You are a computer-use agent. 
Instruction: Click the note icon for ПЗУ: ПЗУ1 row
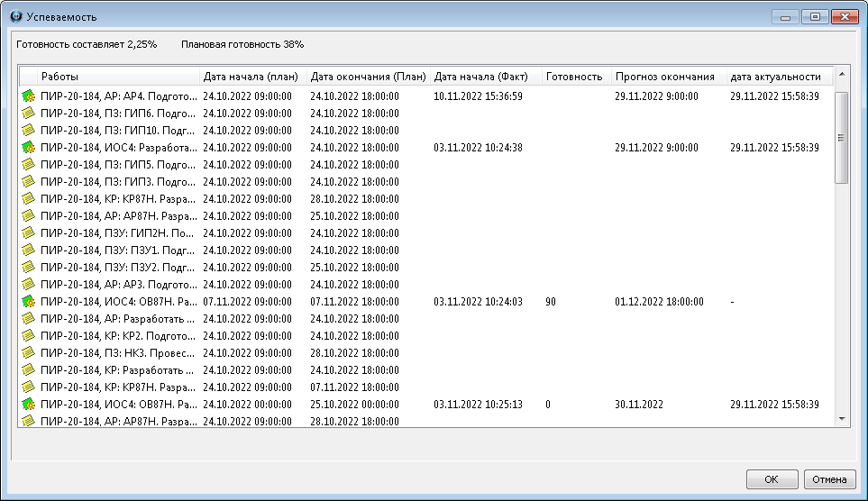tap(28, 250)
